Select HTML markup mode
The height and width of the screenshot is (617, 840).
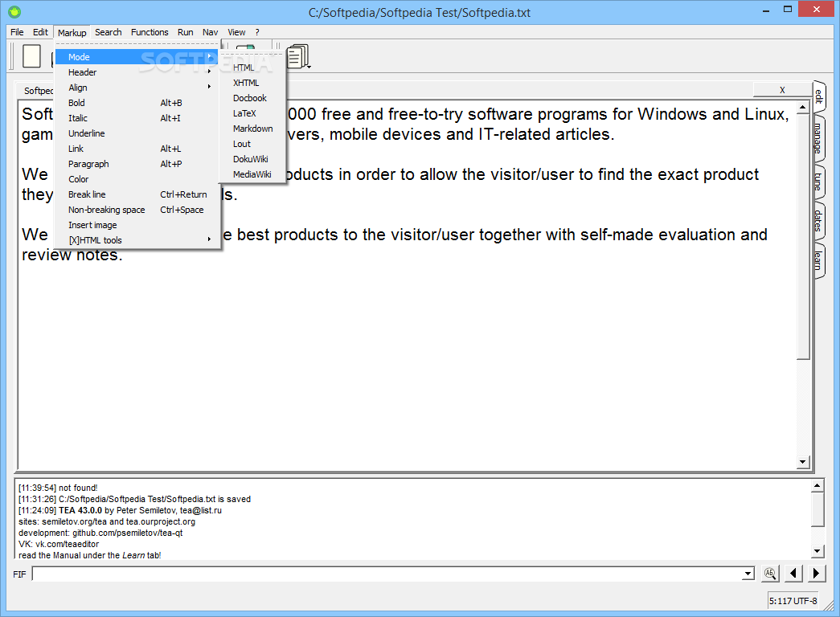click(x=252, y=67)
